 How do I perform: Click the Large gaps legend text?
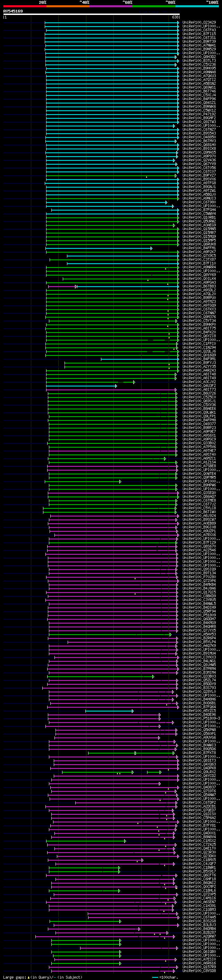coord(43,977)
